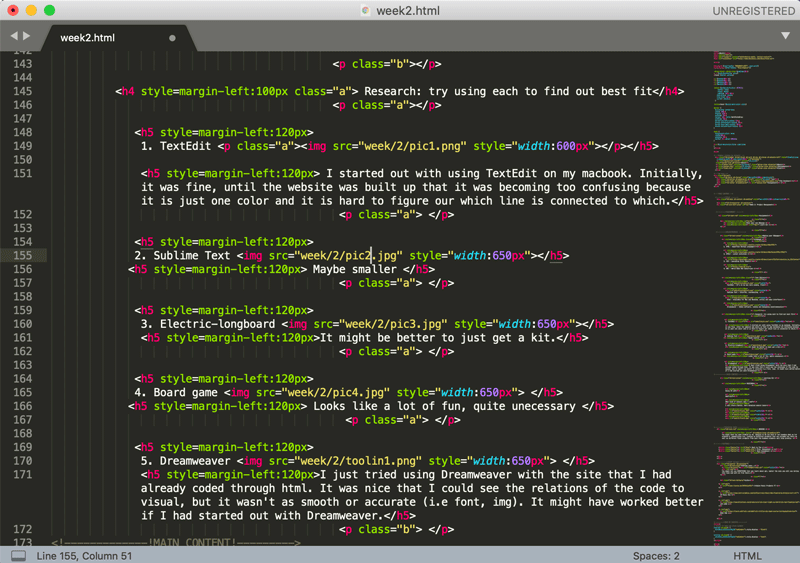Click class="b" paragraph on line 143

pyautogui.click(x=387, y=64)
